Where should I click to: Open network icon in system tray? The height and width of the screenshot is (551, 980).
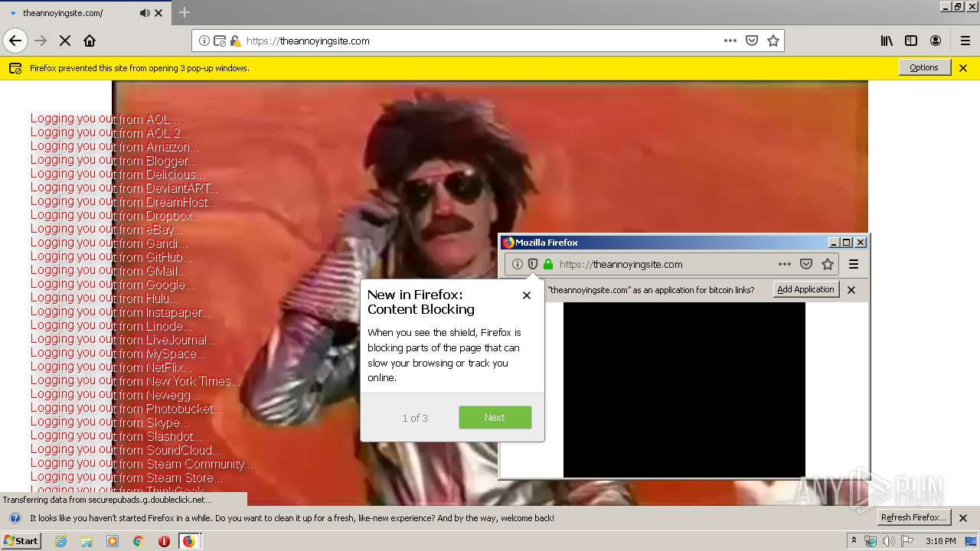coord(871,541)
